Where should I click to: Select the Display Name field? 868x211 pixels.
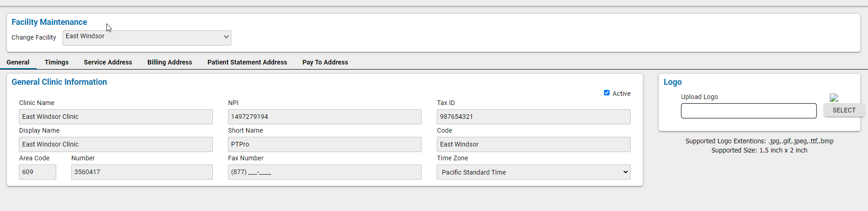[116, 145]
